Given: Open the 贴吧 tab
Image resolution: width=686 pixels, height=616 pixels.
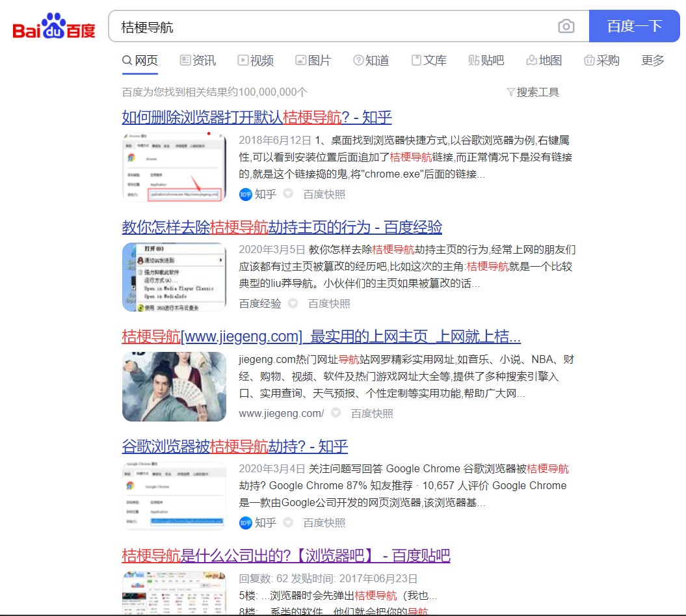Looking at the screenshot, I should pos(486,60).
